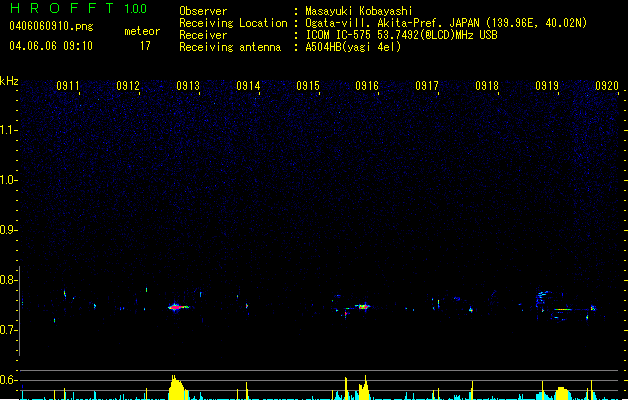Click the date stamp 04.06.06 09:10
The image size is (629, 400).
click(x=51, y=46)
